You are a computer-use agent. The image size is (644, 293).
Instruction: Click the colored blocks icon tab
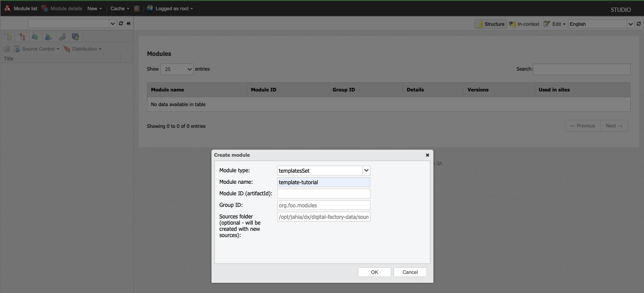[x=49, y=37]
